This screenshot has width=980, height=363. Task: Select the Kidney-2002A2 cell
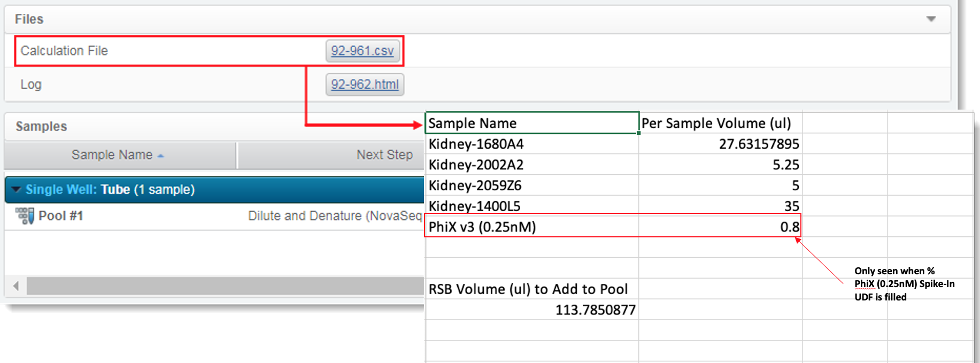click(531, 165)
